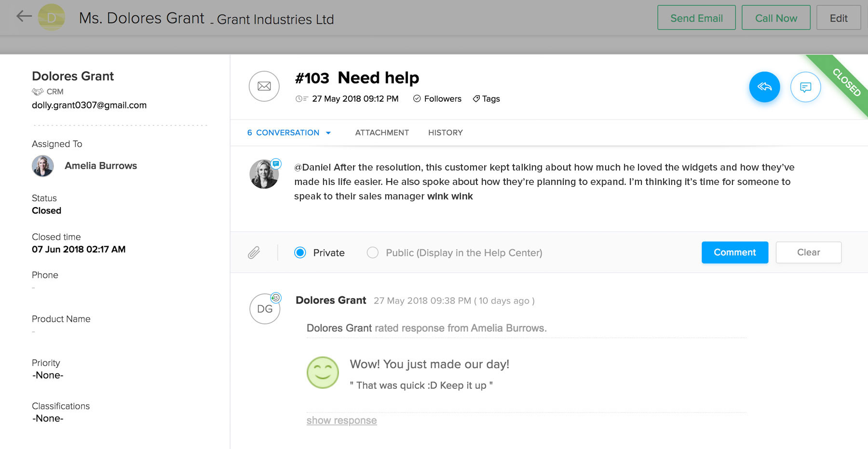The width and height of the screenshot is (868, 449).
Task: Click the CRM handshake icon
Action: [38, 92]
